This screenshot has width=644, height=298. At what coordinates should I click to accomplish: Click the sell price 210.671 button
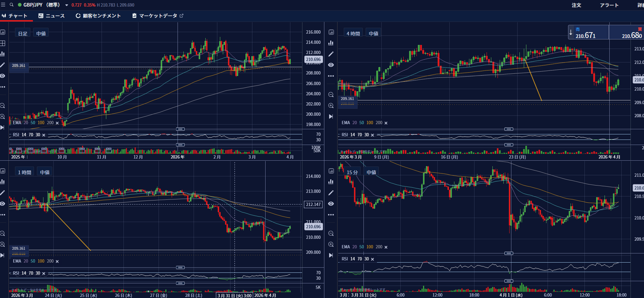[x=588, y=32]
